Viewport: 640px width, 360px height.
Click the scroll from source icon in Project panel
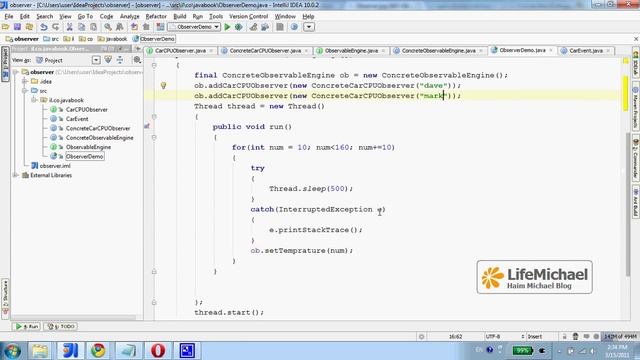(108, 60)
